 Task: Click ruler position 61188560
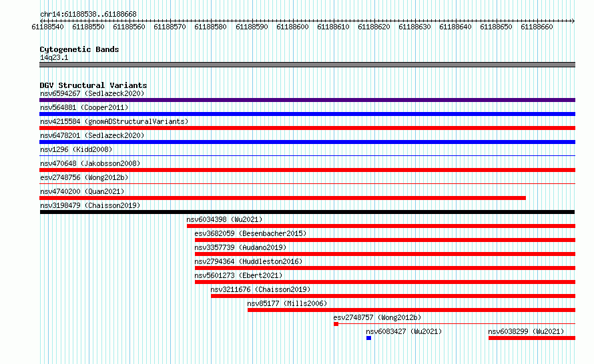click(x=129, y=27)
